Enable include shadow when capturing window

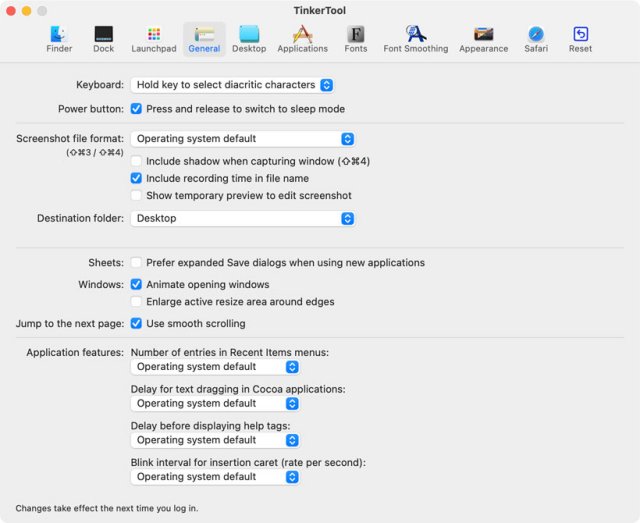[136, 161]
